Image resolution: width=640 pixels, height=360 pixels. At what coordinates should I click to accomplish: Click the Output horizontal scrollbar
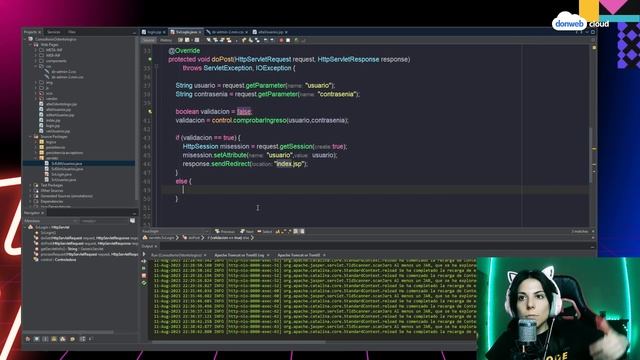click(x=239, y=342)
